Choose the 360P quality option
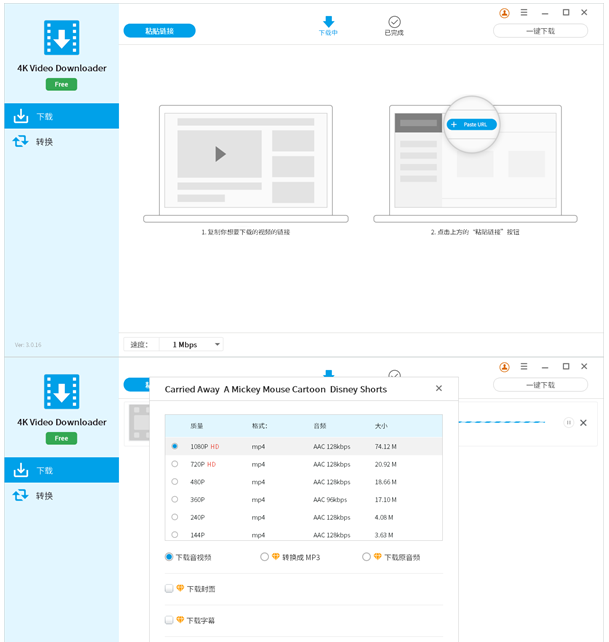Image resolution: width=609 pixels, height=642 pixels. pyautogui.click(x=175, y=499)
